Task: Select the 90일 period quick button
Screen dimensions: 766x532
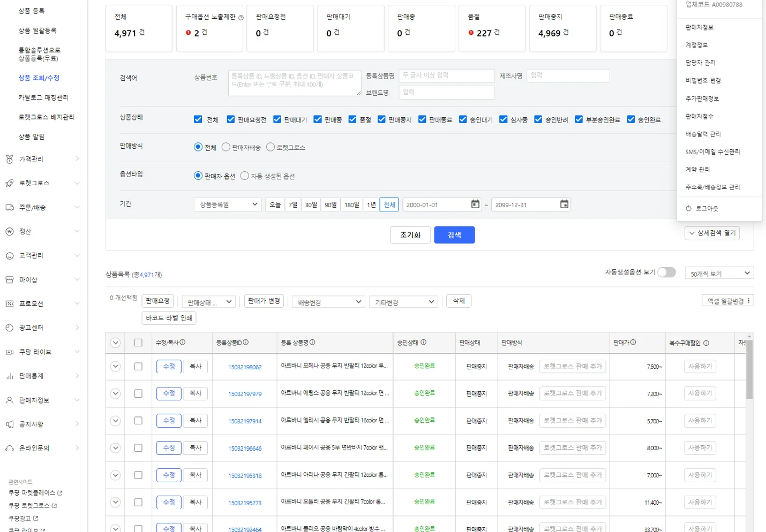Action: click(331, 204)
